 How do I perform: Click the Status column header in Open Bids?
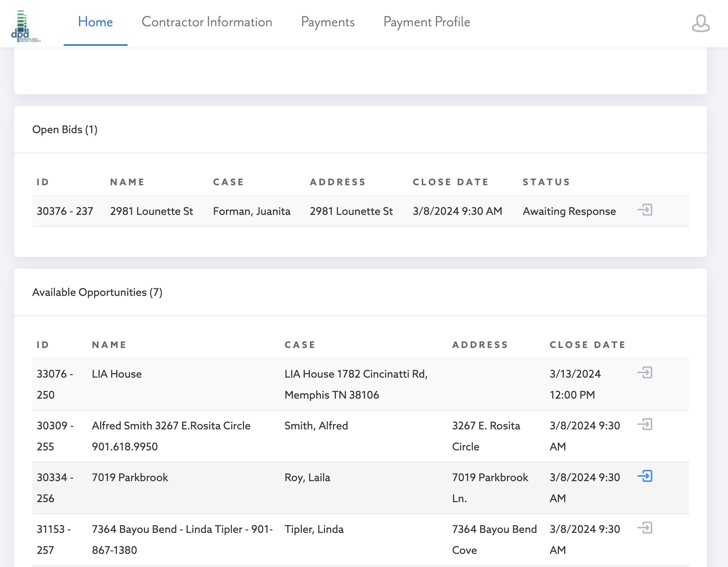pyautogui.click(x=546, y=182)
